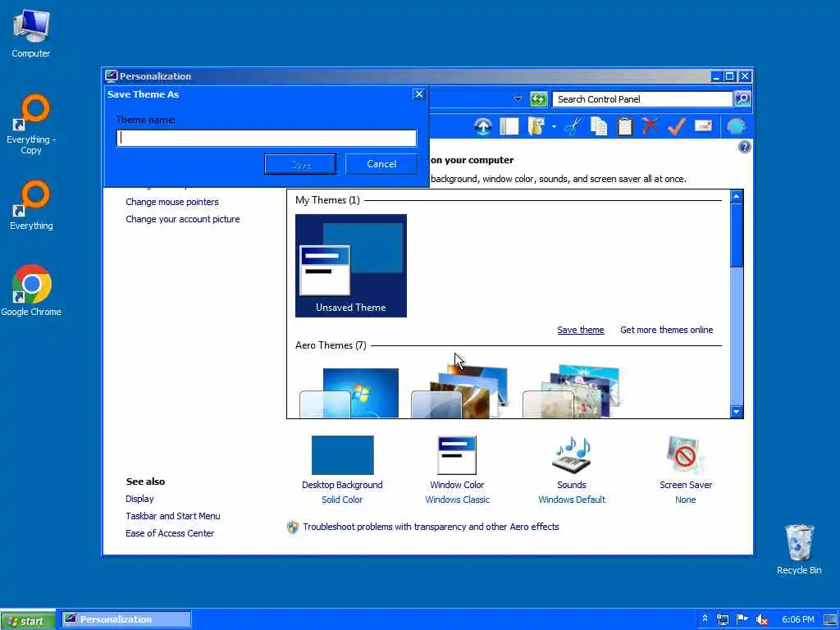Click Change mouse pointers link
Image resolution: width=840 pixels, height=630 pixels.
coord(172,202)
